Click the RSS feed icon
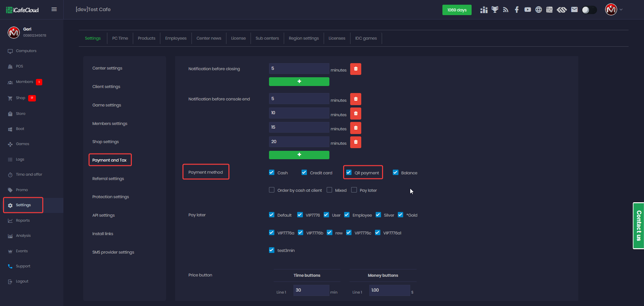The height and width of the screenshot is (306, 644). [505, 10]
